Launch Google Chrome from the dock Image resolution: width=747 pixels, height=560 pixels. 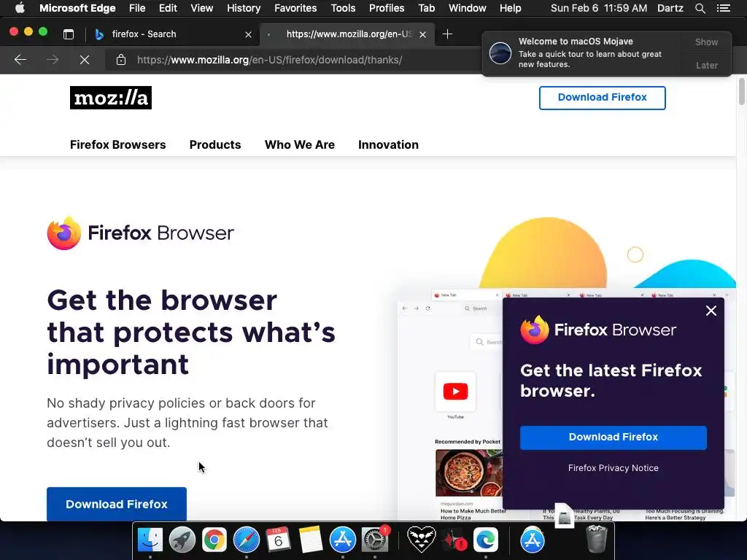(x=214, y=540)
